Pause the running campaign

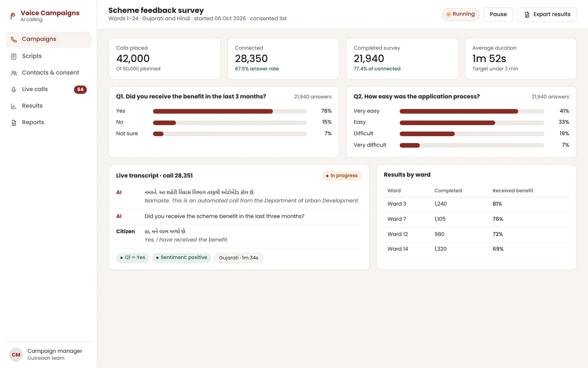pos(498,14)
